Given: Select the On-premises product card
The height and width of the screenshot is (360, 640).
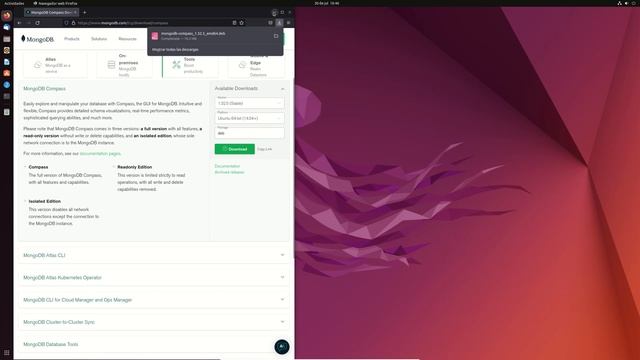Looking at the screenshot, I should (124, 65).
